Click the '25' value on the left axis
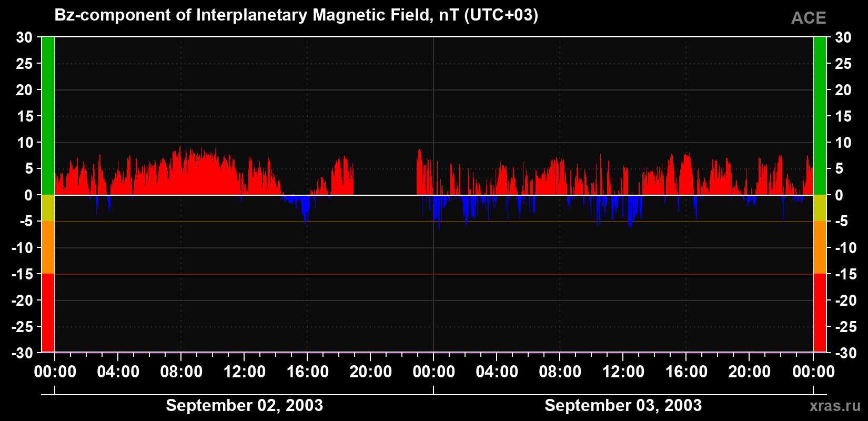Viewport: 868px width, 421px height. pos(24,64)
